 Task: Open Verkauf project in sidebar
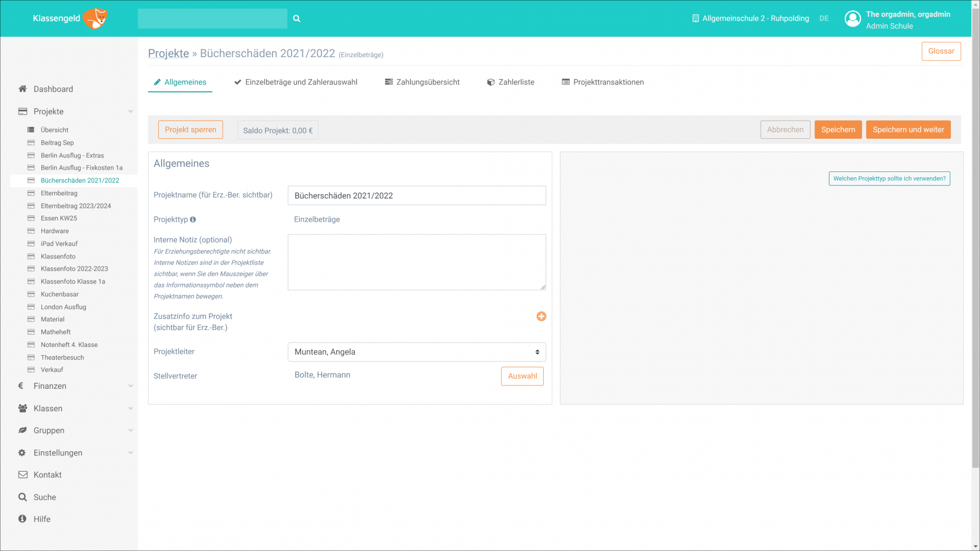52,370
